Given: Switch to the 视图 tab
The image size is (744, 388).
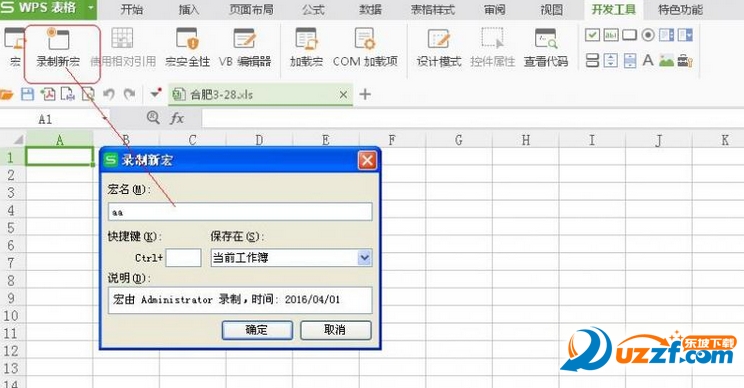Looking at the screenshot, I should 551,9.
